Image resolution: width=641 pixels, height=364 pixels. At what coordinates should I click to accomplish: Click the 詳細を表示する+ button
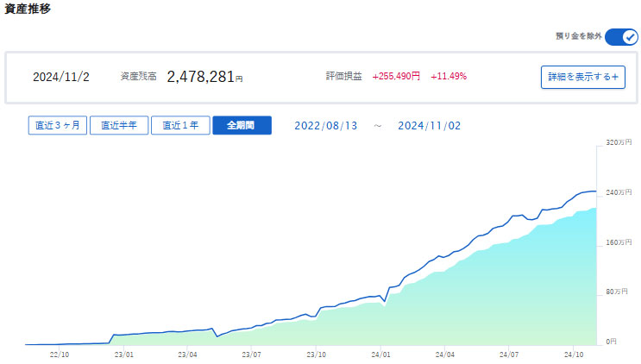click(583, 77)
